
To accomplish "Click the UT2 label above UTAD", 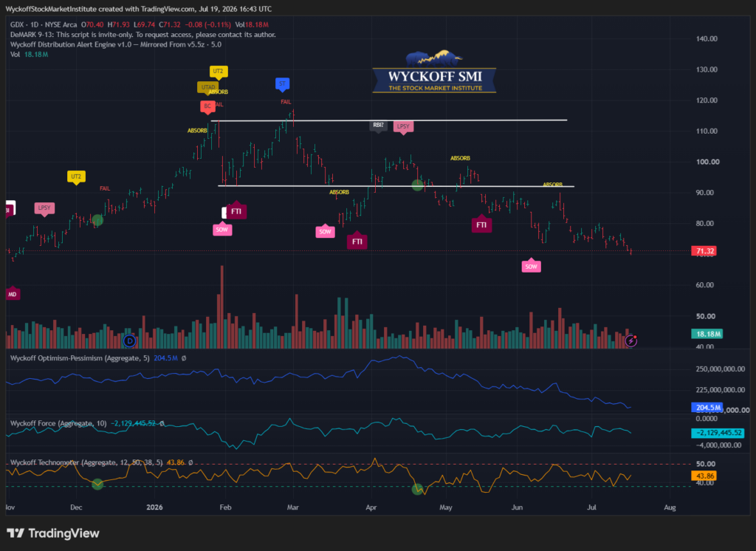I will tap(219, 72).
